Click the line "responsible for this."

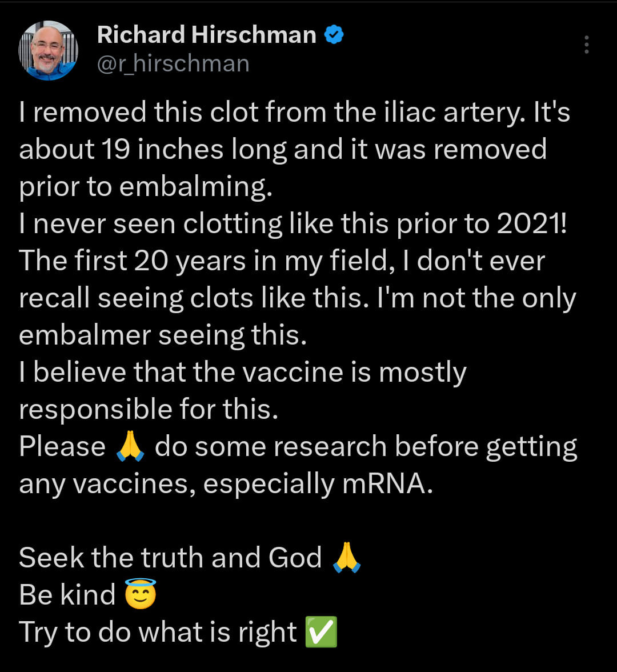click(149, 410)
